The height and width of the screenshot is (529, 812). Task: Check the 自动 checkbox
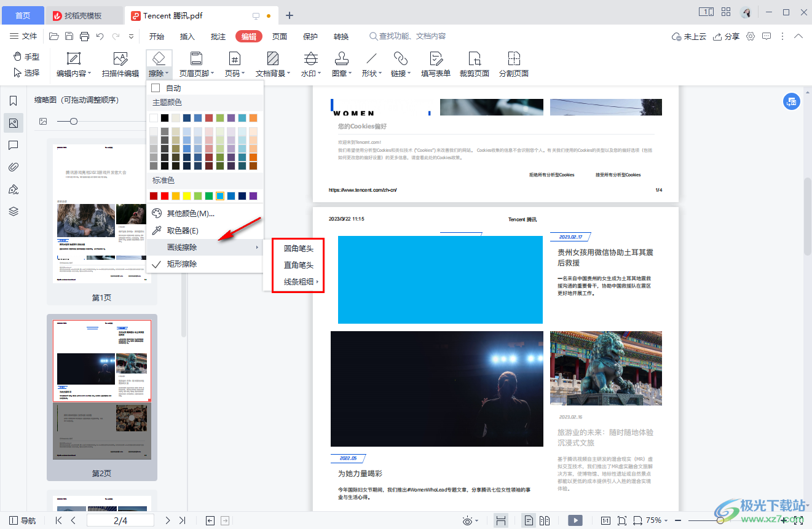156,88
